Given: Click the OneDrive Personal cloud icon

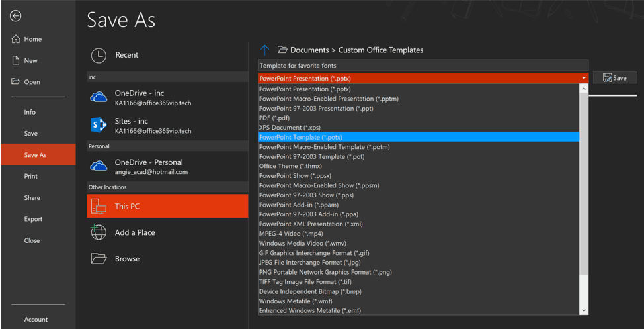Looking at the screenshot, I should tap(98, 166).
